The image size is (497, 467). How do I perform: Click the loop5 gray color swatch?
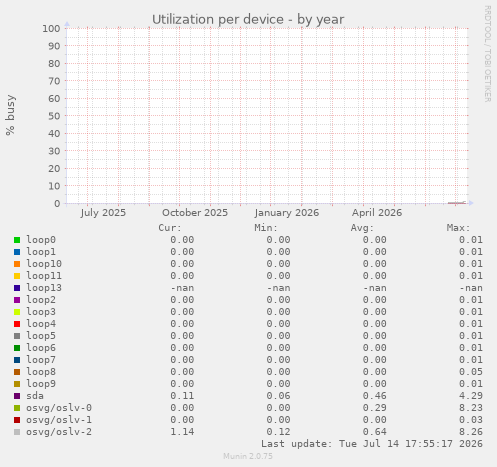click(17, 336)
